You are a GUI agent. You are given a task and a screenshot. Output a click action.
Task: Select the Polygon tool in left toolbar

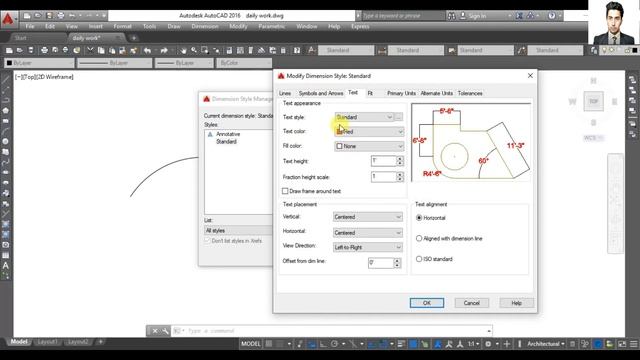pos(6,110)
